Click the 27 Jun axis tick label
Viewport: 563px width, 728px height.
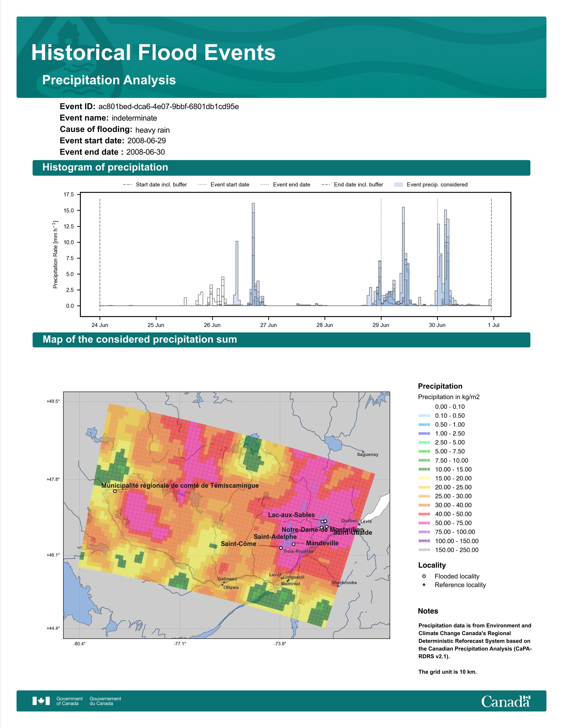click(268, 325)
